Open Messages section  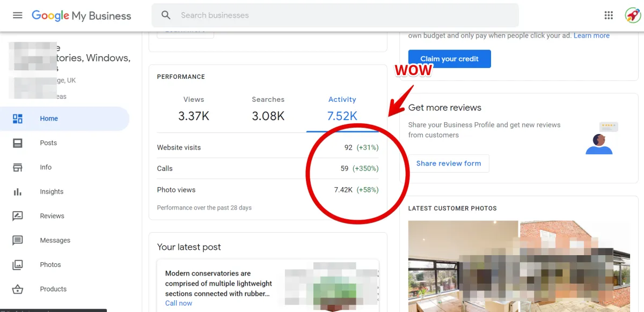[x=55, y=241]
